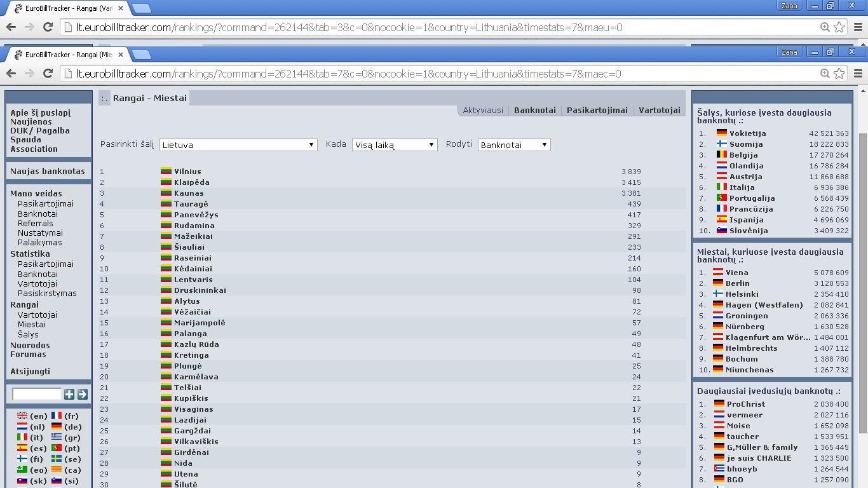
Task: Choose the German (de) language flag
Action: tap(57, 427)
